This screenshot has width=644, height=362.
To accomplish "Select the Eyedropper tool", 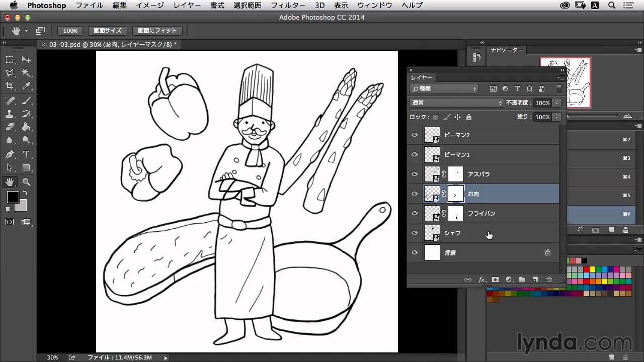I will tap(27, 86).
